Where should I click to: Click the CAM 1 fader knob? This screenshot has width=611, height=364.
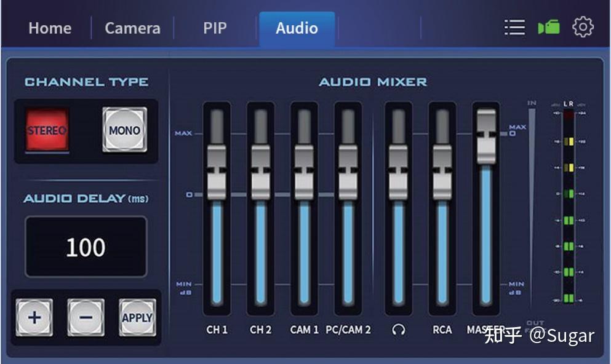[x=305, y=172]
